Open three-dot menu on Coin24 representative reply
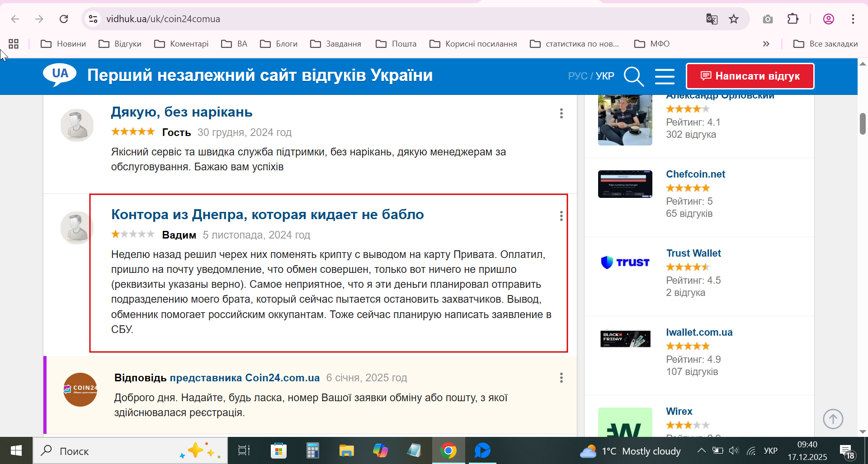868x464 pixels. [561, 378]
